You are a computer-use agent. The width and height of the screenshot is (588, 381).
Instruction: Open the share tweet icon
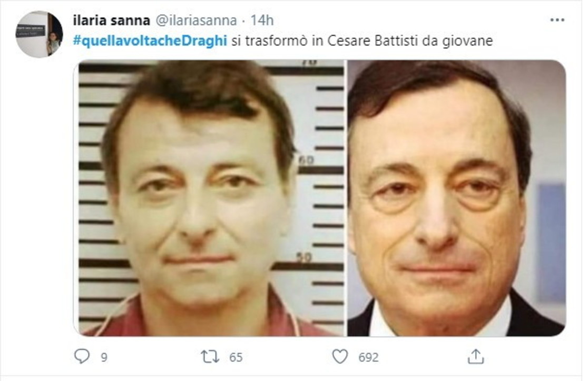coord(476,356)
